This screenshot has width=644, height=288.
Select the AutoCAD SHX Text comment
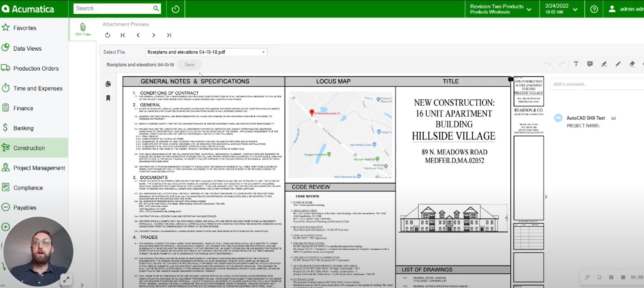586,118
